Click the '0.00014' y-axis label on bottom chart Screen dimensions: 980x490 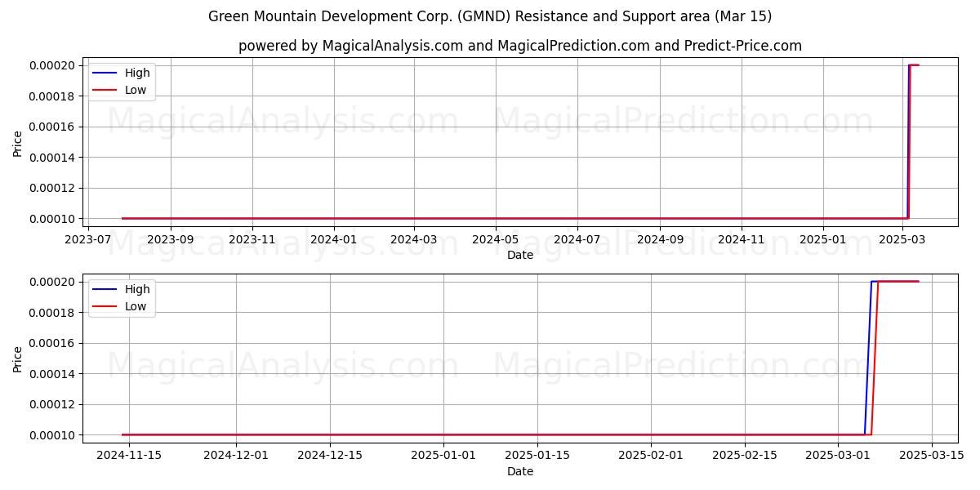(53, 374)
